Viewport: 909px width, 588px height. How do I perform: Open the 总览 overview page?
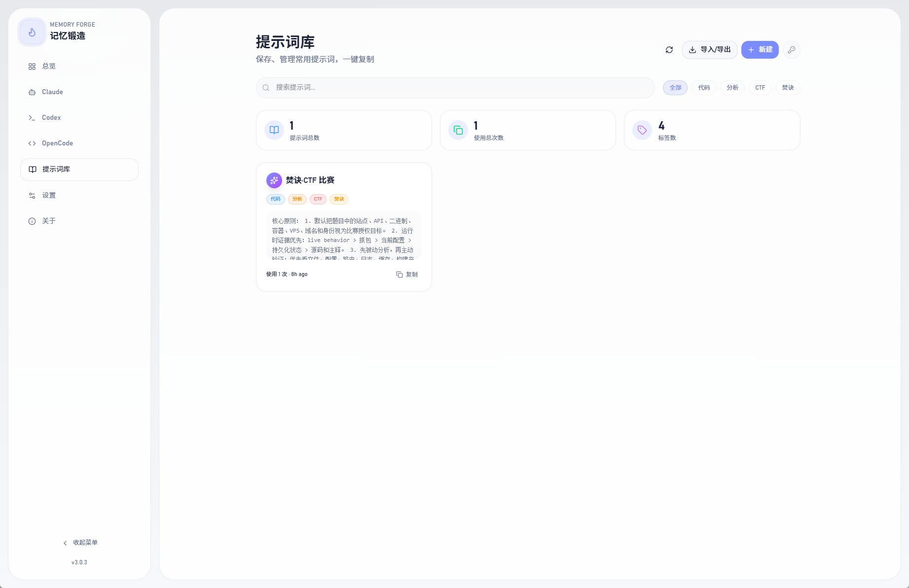[x=79, y=66]
